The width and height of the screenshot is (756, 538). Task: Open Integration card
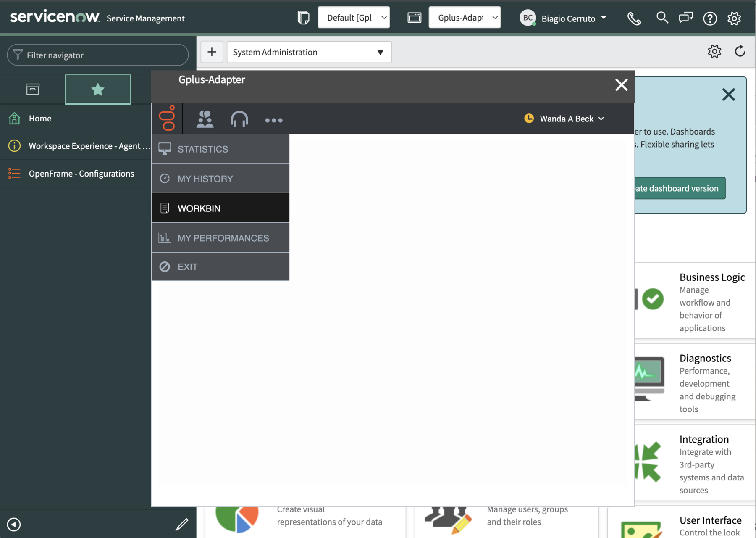point(695,463)
